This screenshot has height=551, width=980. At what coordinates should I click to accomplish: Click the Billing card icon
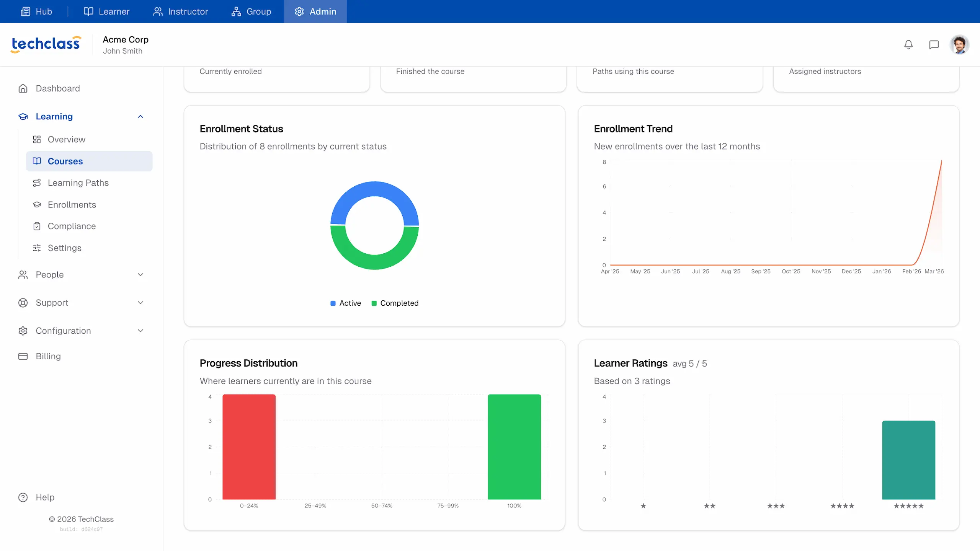click(x=23, y=356)
